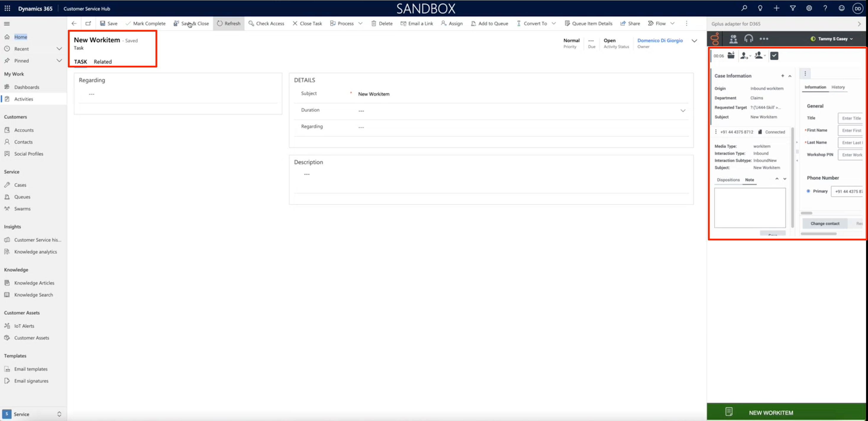Expand the Recent navigation chevron
This screenshot has height=421, width=868.
(59, 49)
